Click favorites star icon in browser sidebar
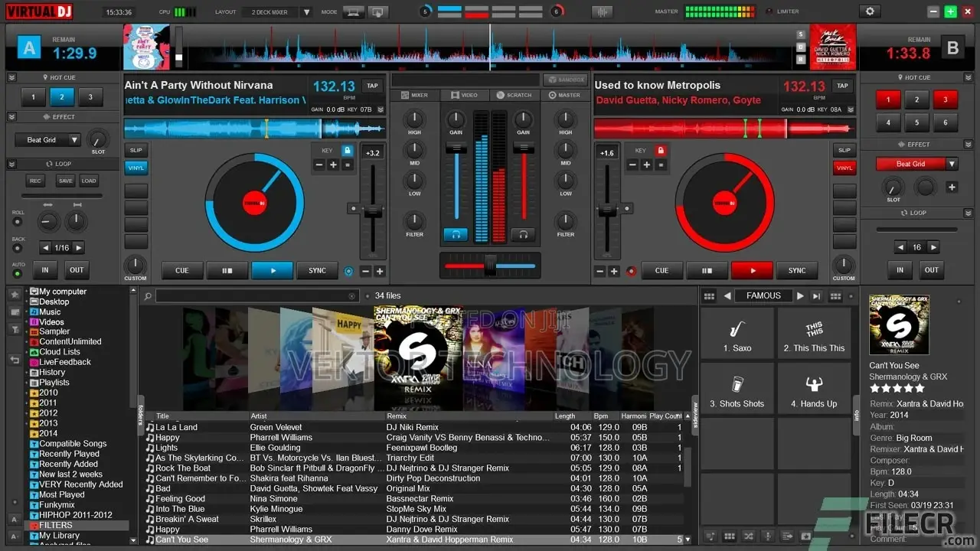Screen dimensions: 980x551 coord(15,295)
